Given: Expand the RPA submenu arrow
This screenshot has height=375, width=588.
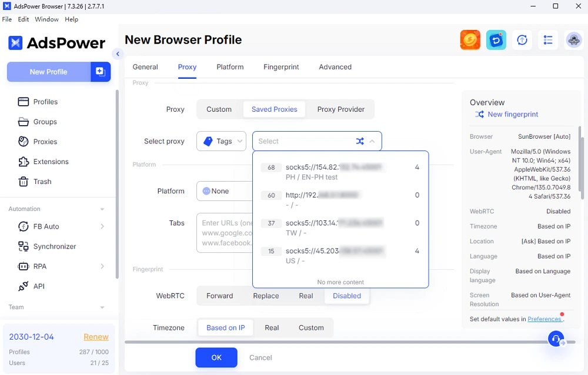Looking at the screenshot, I should coord(102,266).
